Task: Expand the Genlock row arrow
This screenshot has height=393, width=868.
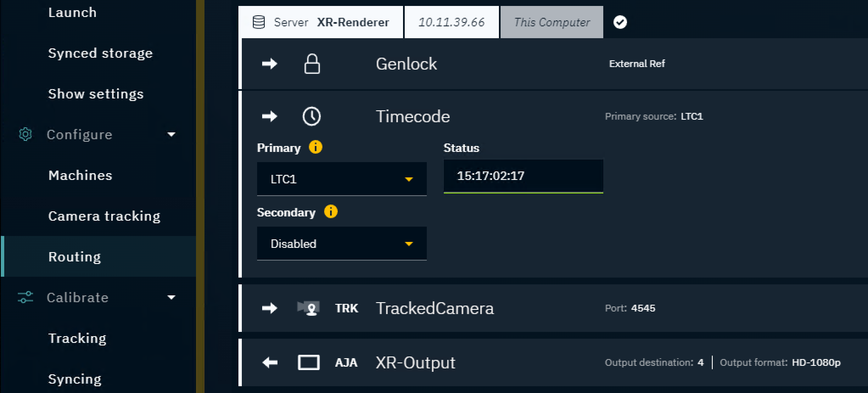Action: 269,64
